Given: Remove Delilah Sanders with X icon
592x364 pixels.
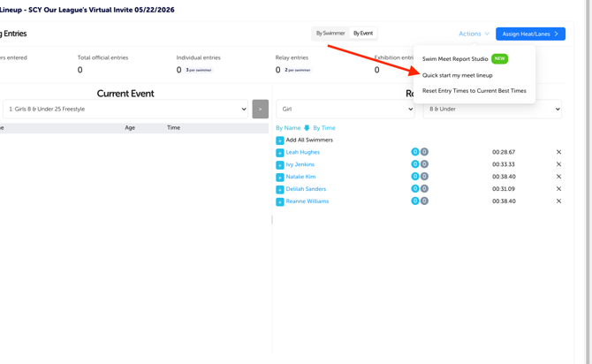Looking at the screenshot, I should (558, 189).
